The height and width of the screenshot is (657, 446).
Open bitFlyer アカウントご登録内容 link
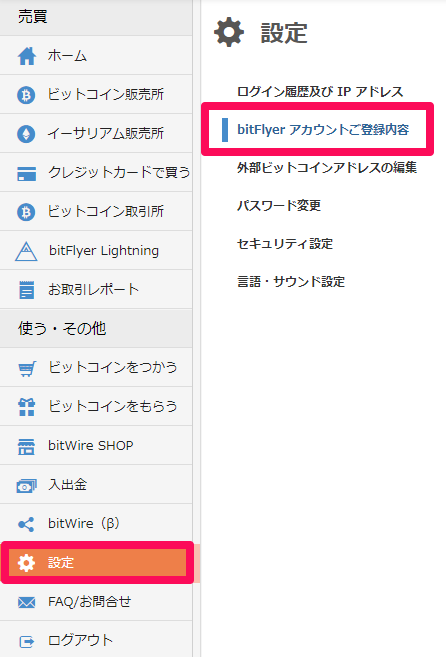tap(323, 129)
